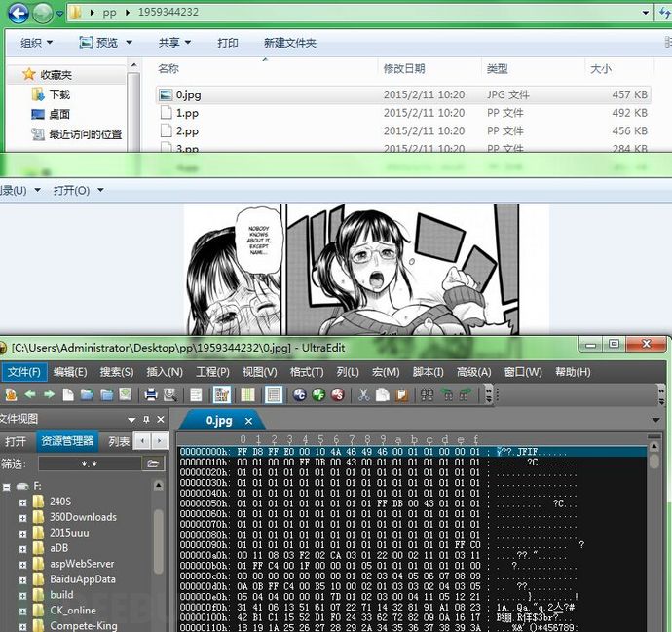Screen dimensions: 672x632
Task: Open the 文件(F) menu in UltraEdit
Action: tap(24, 372)
